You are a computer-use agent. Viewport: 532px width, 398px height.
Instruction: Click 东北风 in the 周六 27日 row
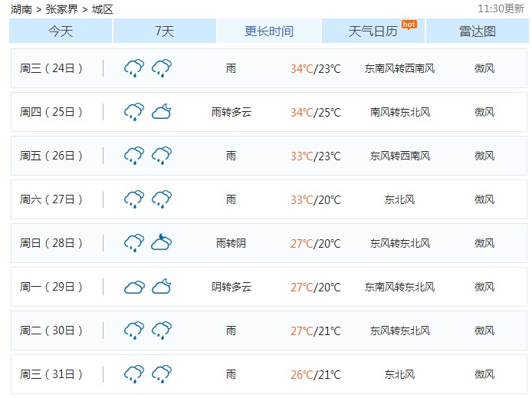pos(399,199)
